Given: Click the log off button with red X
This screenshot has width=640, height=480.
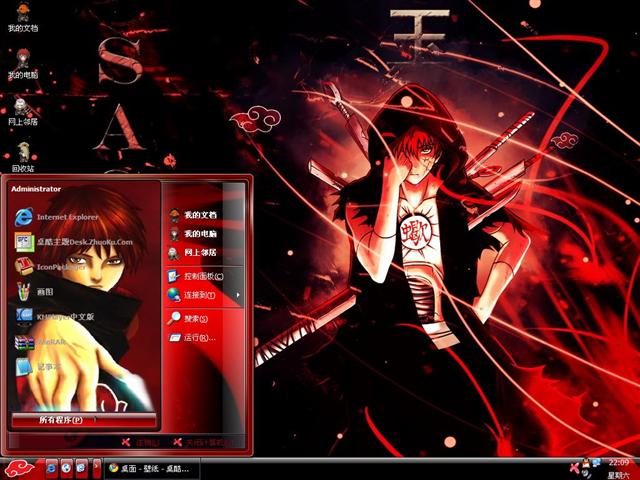Looking at the screenshot, I should pos(140,442).
